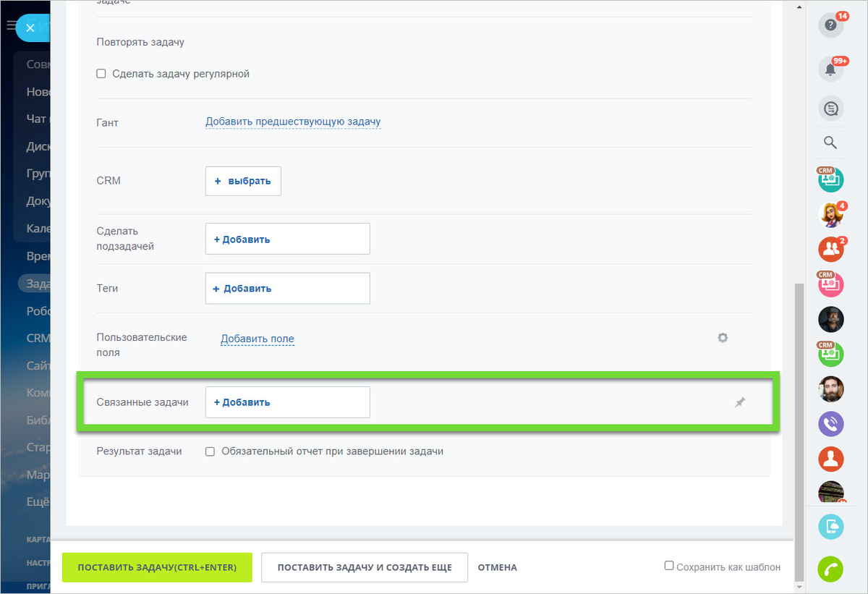868x594 pixels.
Task: Open the red single-user chat icon
Action: pos(831,459)
